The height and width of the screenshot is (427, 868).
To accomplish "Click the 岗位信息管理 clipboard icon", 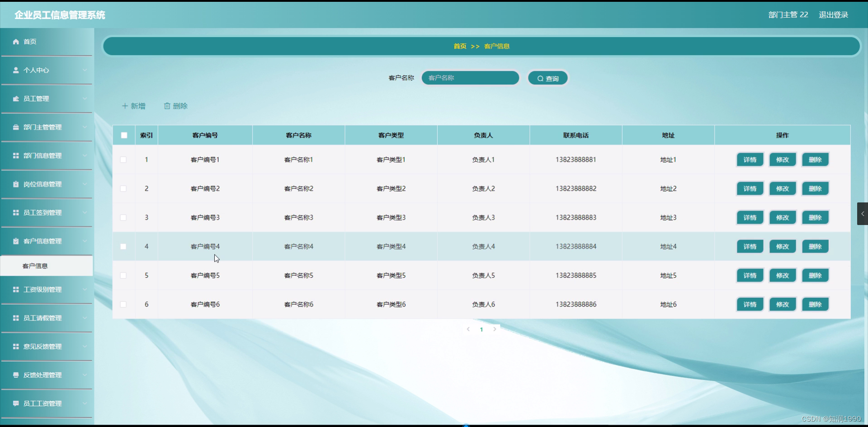I will point(16,184).
